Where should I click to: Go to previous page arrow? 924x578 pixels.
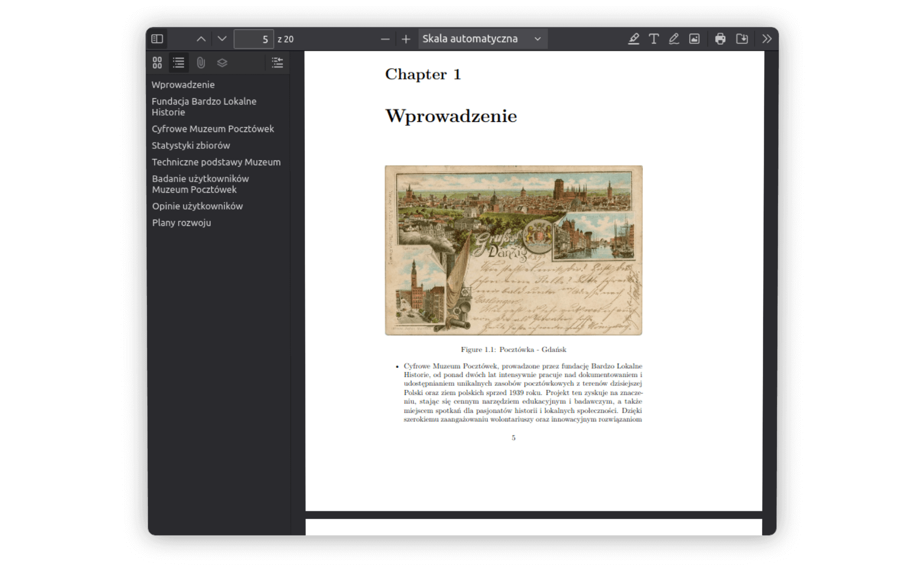(201, 39)
